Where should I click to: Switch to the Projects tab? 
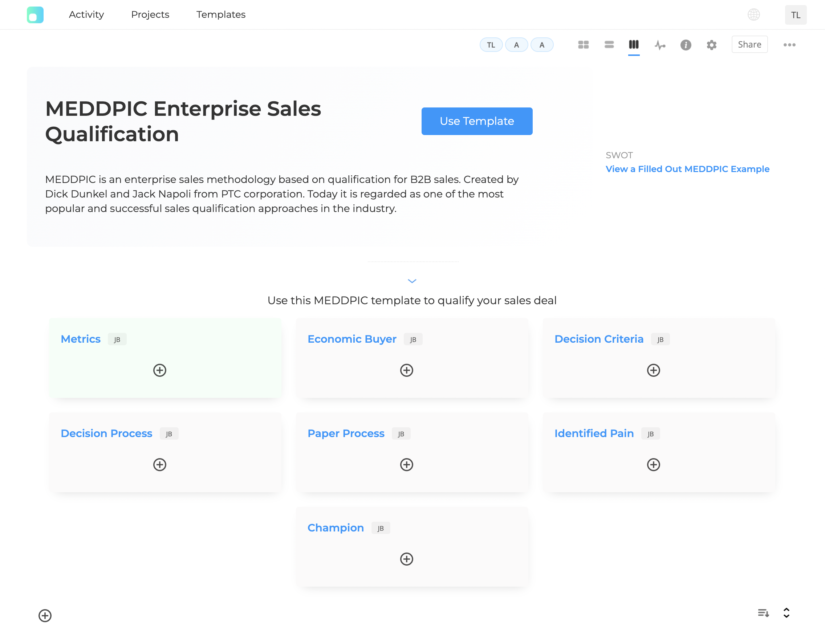(150, 15)
